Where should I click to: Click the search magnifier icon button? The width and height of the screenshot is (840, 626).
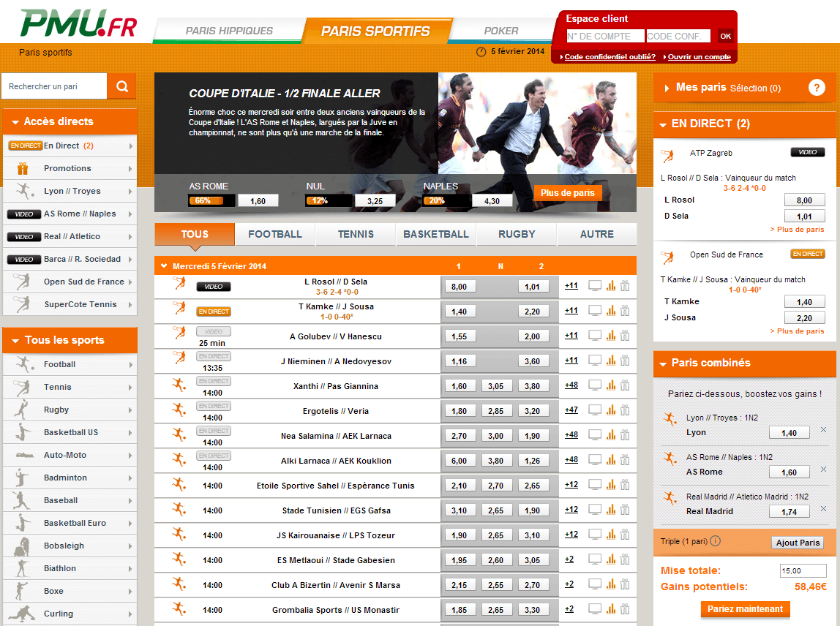(x=121, y=86)
